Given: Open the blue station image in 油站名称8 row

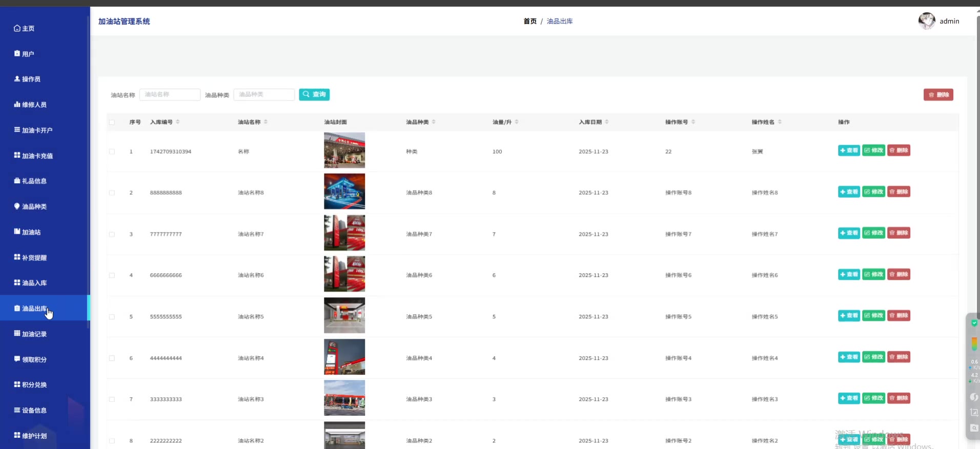Looking at the screenshot, I should pyautogui.click(x=344, y=191).
